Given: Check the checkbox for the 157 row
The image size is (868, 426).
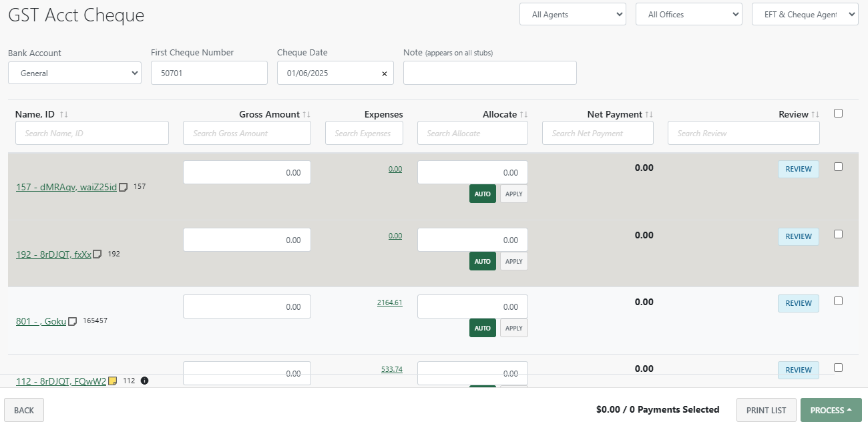Looking at the screenshot, I should tap(838, 166).
